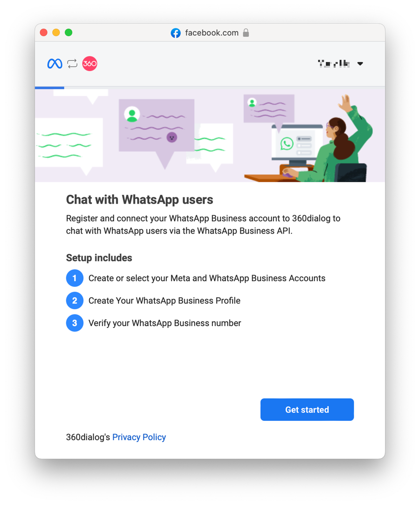The height and width of the screenshot is (505, 420).
Task: Click the purple smiley face in chat bubble
Action: tap(172, 137)
